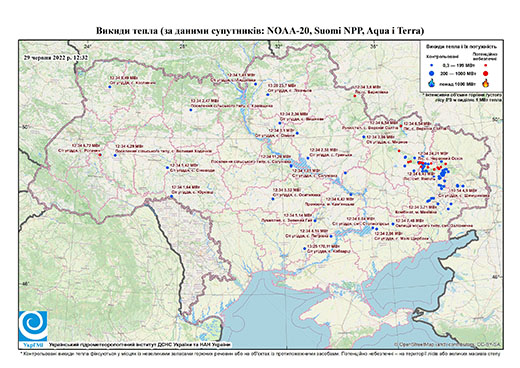Select the blue 4,29 MW marker in west
520x368 pixels.
(x=115, y=155)
